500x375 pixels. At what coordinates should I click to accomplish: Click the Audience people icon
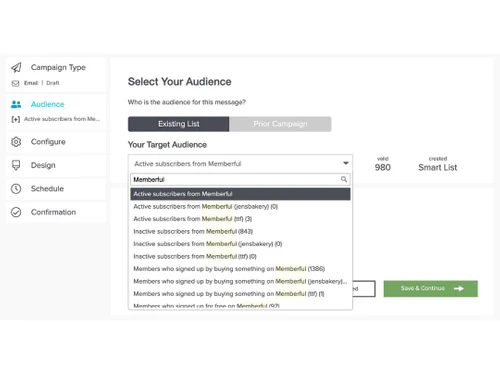16,104
